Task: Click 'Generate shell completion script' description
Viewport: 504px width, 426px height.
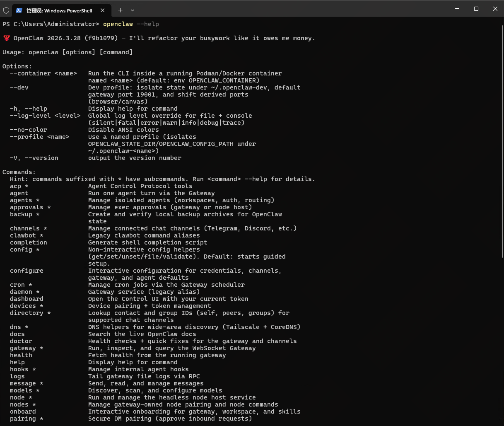Action: (148, 242)
